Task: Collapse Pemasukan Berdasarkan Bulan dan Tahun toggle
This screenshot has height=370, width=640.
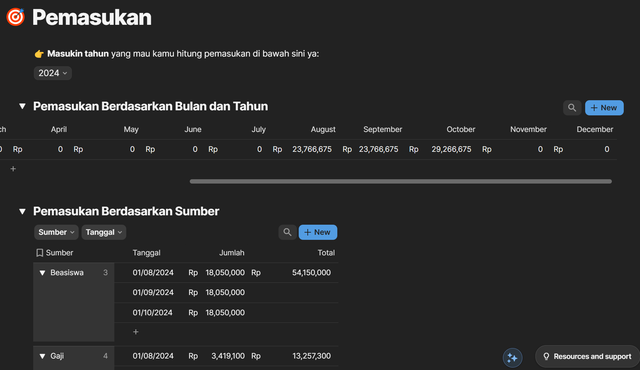Action: [x=22, y=106]
